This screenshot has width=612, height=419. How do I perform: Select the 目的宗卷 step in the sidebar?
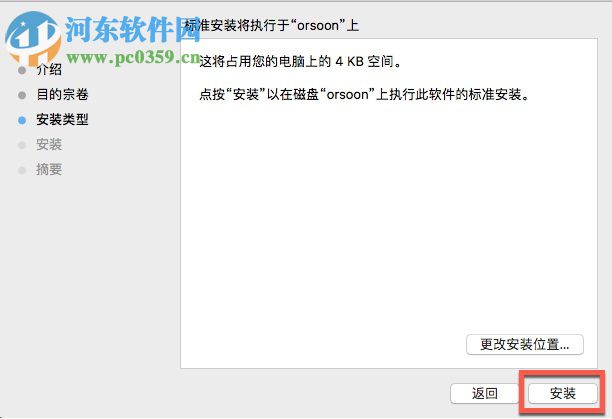(x=62, y=94)
